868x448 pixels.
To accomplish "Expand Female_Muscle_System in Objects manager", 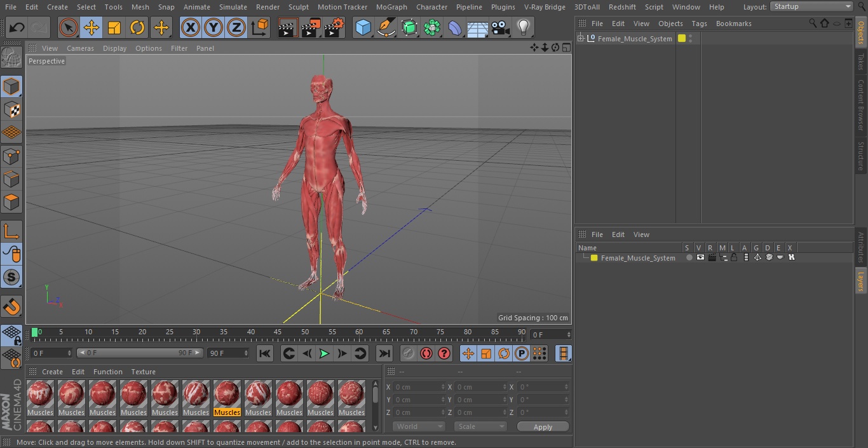I will coord(580,39).
